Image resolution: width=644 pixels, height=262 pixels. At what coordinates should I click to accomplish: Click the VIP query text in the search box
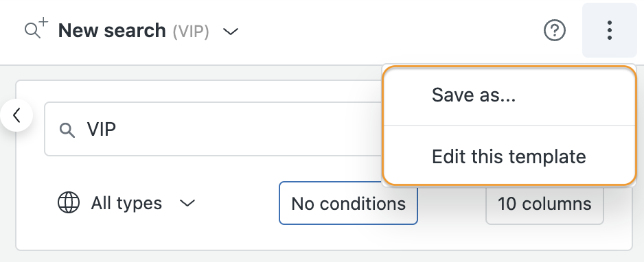[x=102, y=130]
